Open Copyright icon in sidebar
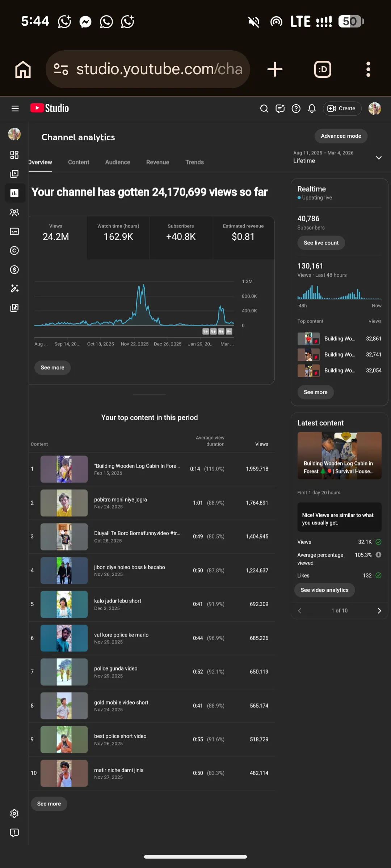The height and width of the screenshot is (868, 391). pos(14,250)
